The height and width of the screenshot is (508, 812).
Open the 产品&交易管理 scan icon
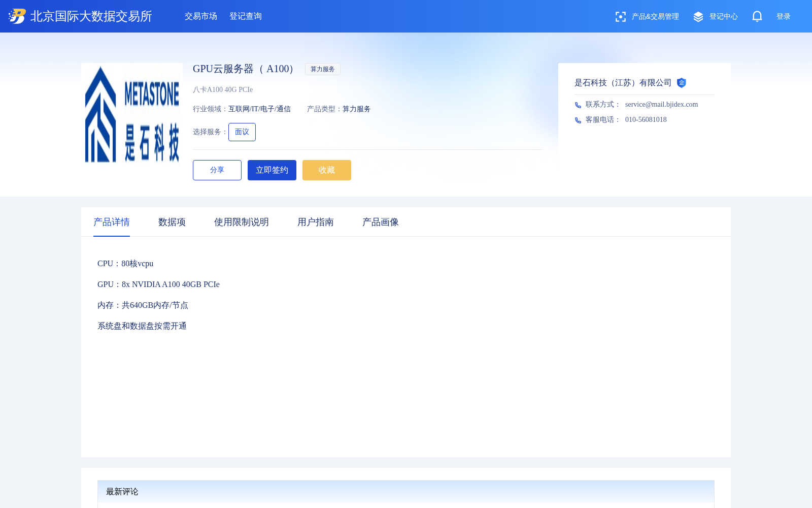pos(620,17)
